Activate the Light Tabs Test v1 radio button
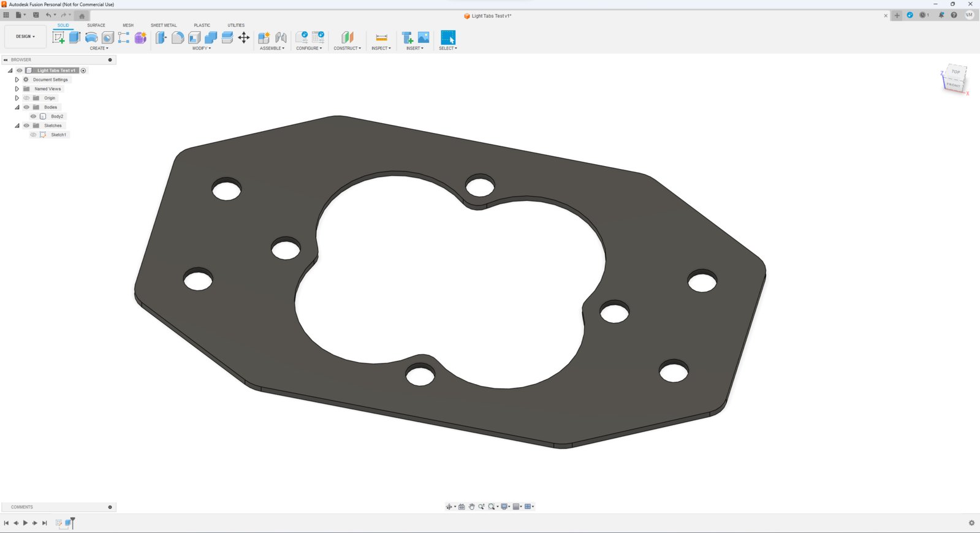 coord(83,70)
